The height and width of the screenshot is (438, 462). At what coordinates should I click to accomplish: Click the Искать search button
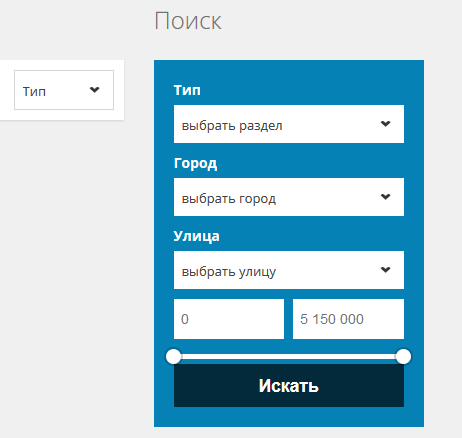click(289, 386)
